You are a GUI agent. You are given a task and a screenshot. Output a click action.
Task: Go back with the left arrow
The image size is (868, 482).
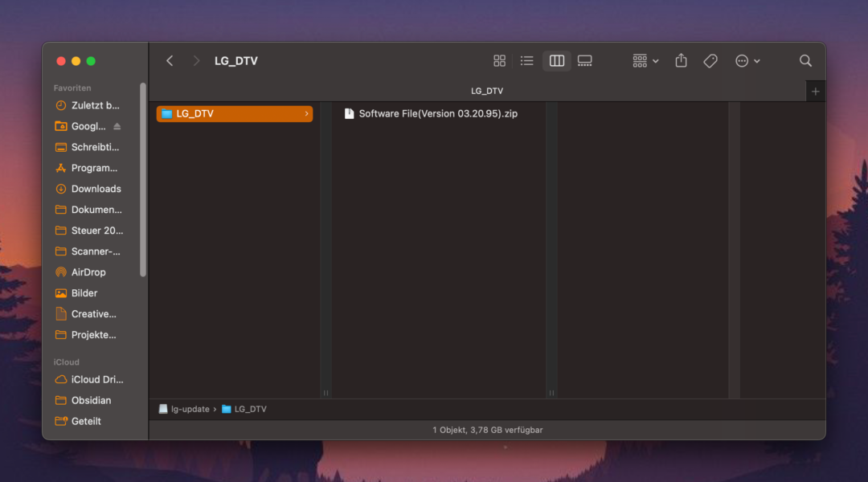tap(170, 61)
